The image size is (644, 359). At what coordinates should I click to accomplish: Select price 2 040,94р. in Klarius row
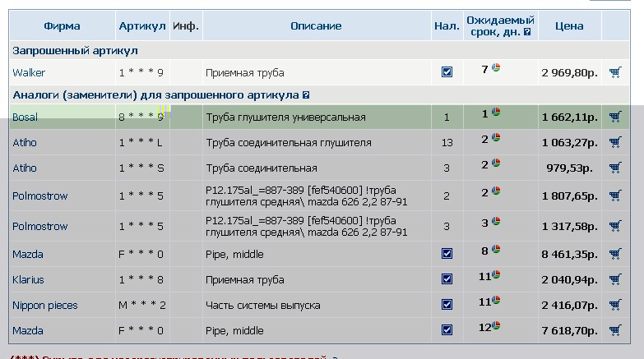tap(569, 279)
